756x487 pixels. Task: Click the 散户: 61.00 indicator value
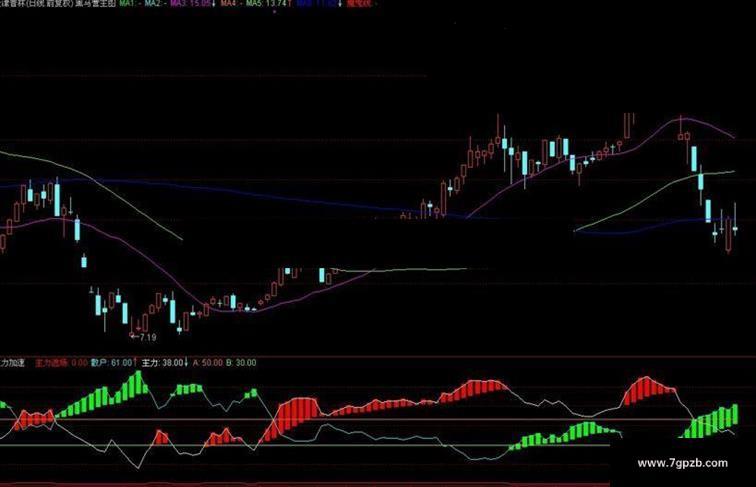pos(114,362)
